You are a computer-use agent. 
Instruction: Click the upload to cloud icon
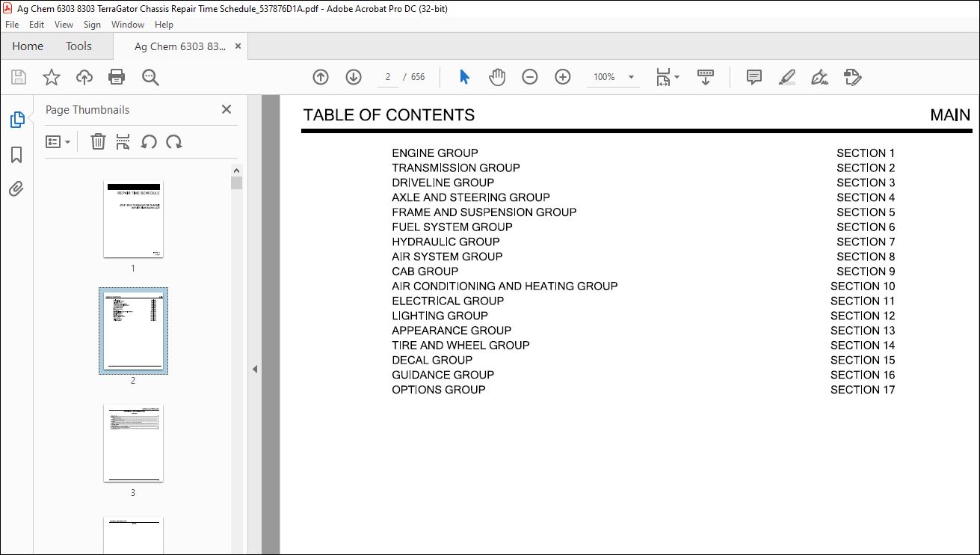click(x=84, y=77)
